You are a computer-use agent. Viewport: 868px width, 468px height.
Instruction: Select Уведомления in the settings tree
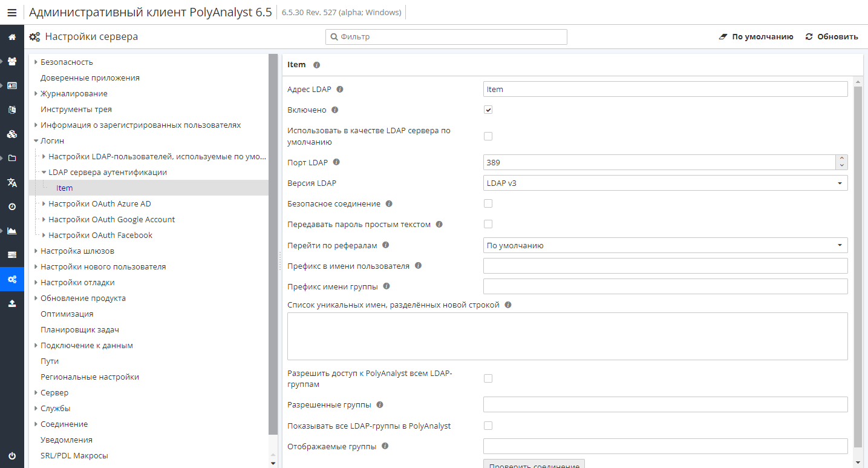pos(67,440)
